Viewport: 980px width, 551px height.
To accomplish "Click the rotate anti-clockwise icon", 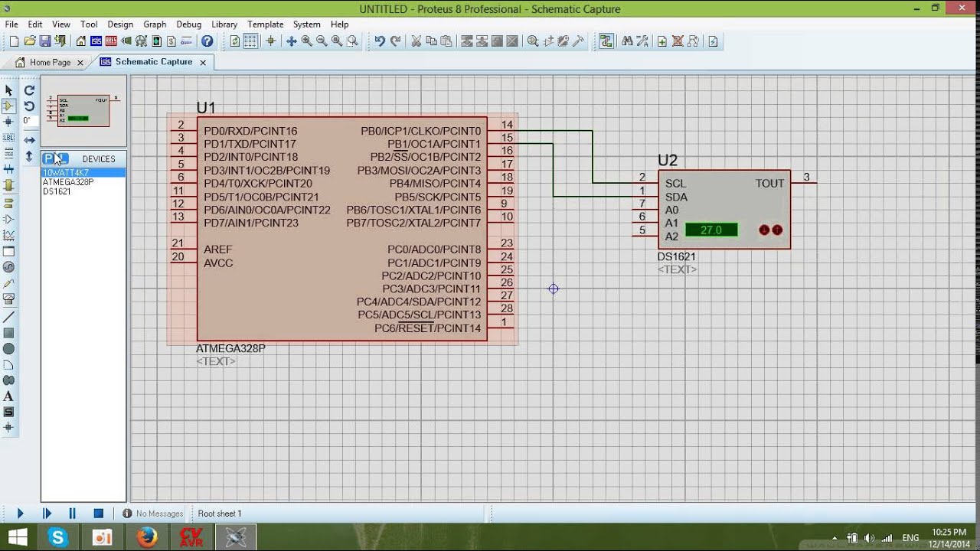I will pos(29,106).
